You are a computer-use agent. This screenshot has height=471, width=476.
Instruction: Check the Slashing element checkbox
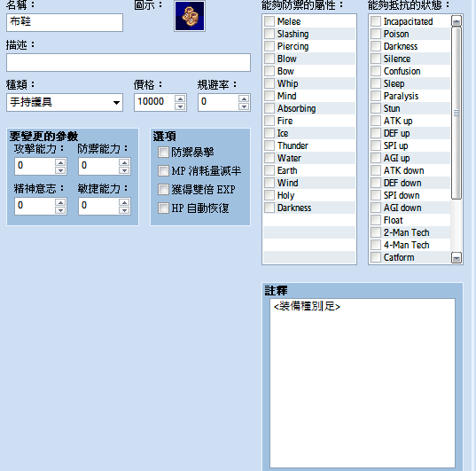(x=269, y=34)
